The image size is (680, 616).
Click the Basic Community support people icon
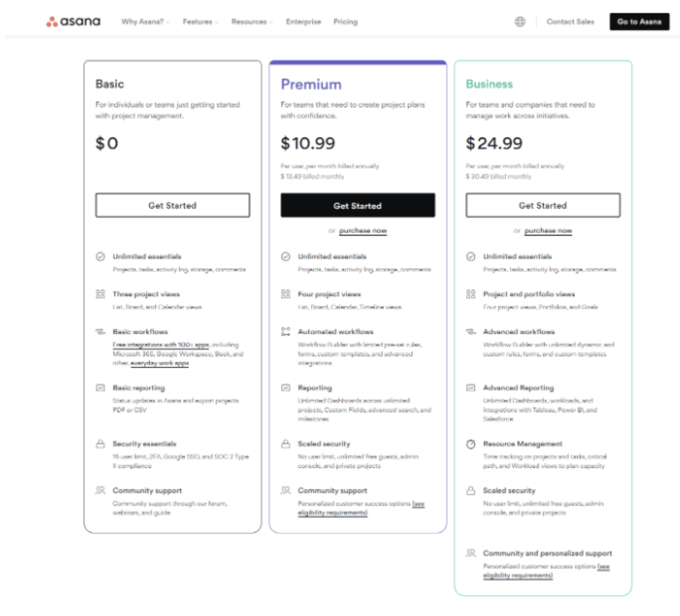point(100,490)
